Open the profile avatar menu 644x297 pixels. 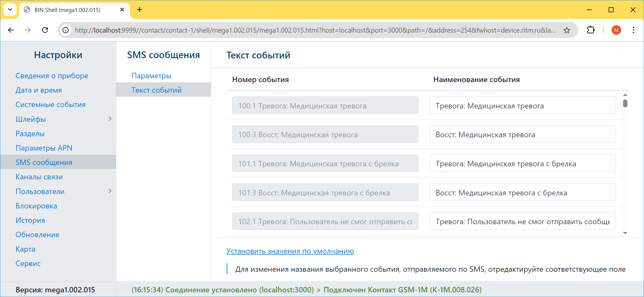pos(616,30)
